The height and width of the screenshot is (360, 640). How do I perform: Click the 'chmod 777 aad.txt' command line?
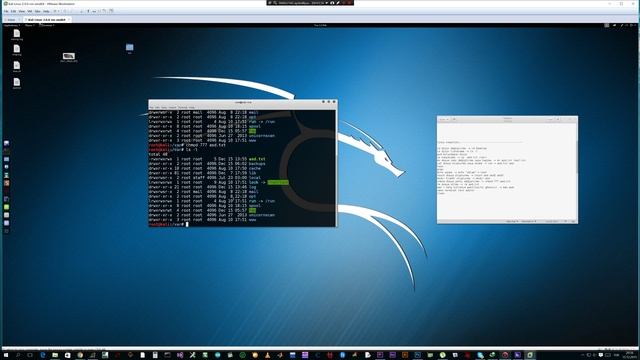pos(205,145)
